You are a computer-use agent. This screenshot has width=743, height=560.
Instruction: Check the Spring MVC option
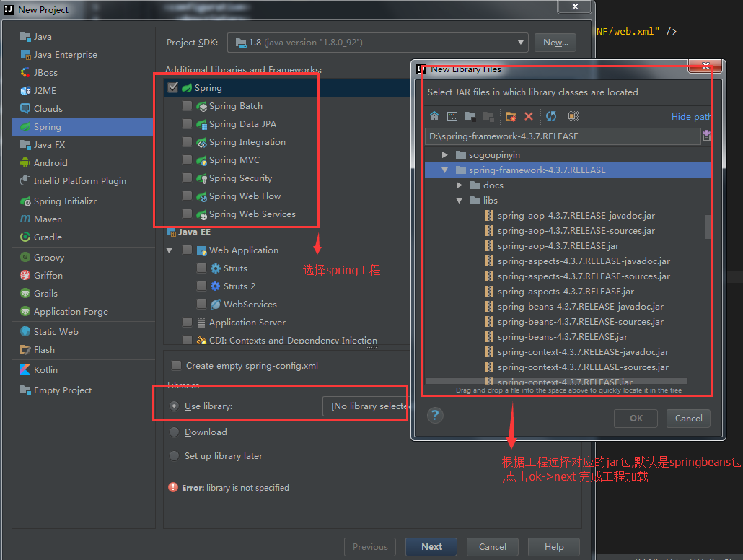tap(187, 159)
